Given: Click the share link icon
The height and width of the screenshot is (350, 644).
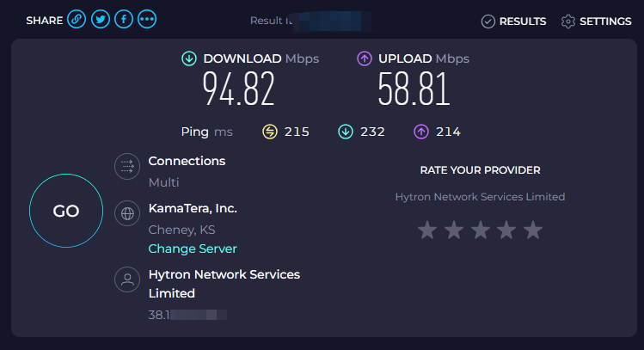Looking at the screenshot, I should click(77, 20).
